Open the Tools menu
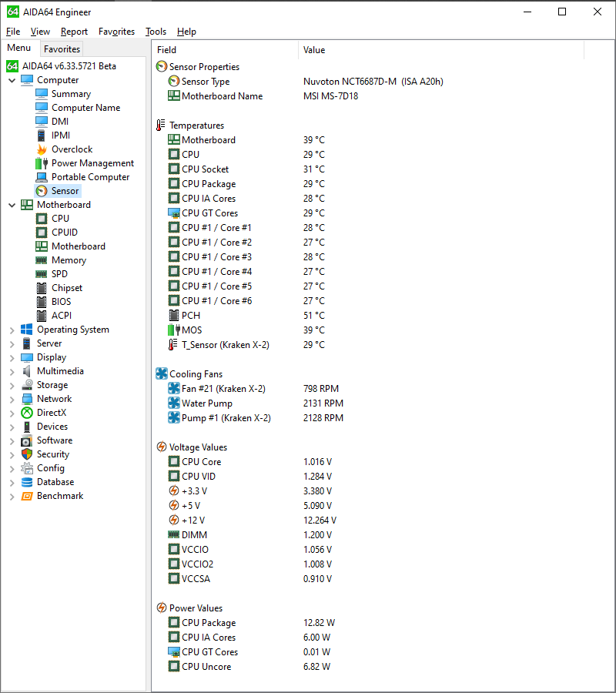616x693 pixels. point(156,32)
